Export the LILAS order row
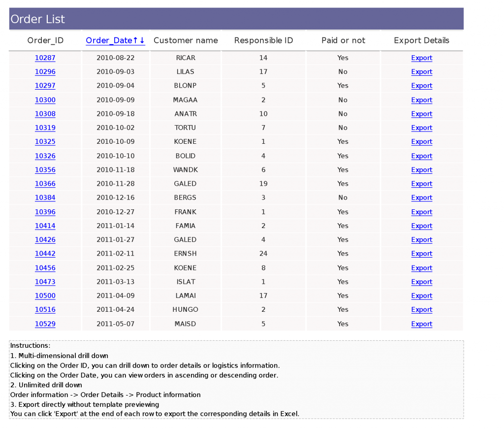 click(422, 72)
